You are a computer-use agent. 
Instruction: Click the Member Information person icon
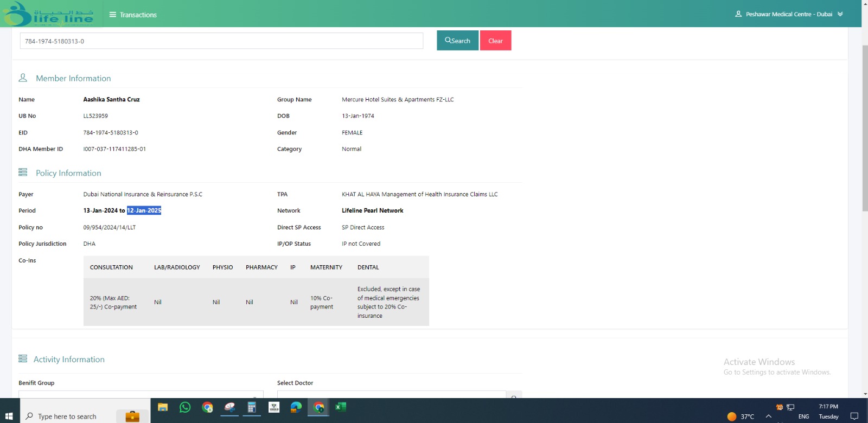[x=23, y=78]
